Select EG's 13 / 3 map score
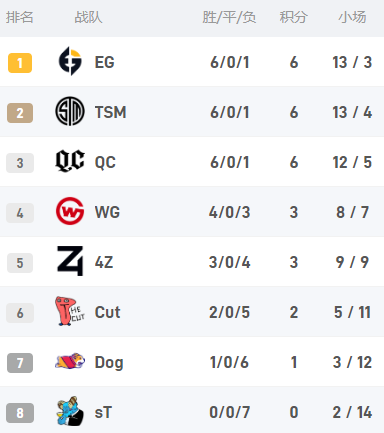Screen dimensions: 384x433 pos(352,62)
